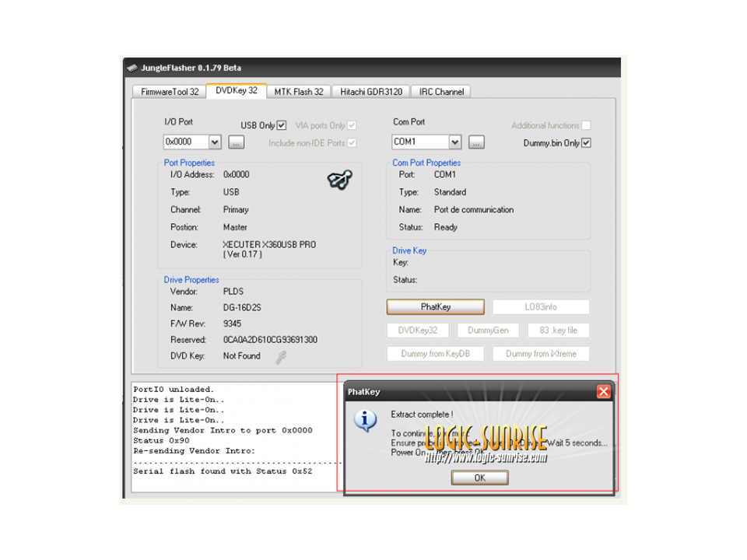Click the 'Extract complete !' message

(x=422, y=415)
